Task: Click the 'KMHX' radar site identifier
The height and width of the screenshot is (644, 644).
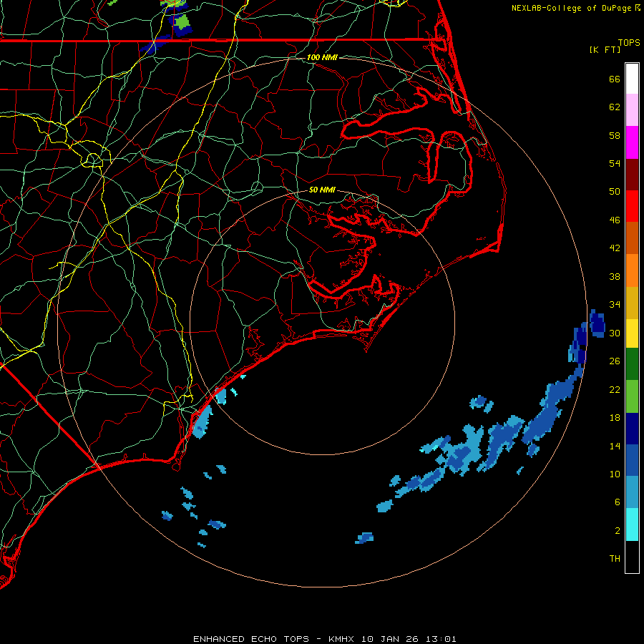Action: [x=343, y=639]
